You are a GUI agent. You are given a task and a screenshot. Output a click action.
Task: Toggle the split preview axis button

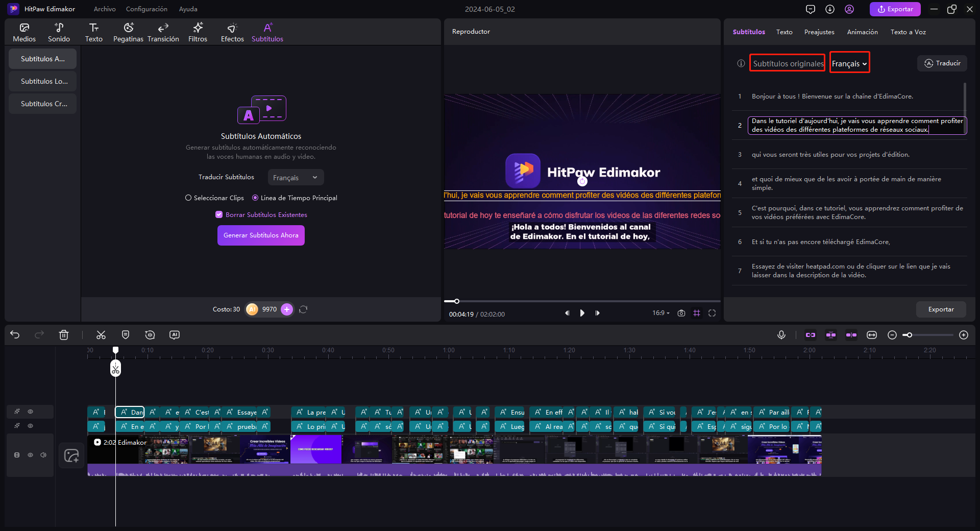tap(851, 335)
